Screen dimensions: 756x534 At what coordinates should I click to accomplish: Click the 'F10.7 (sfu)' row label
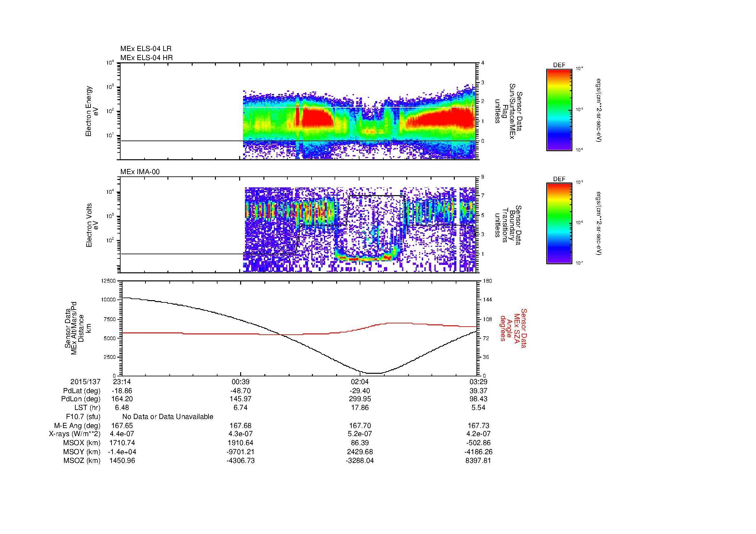[x=83, y=417]
